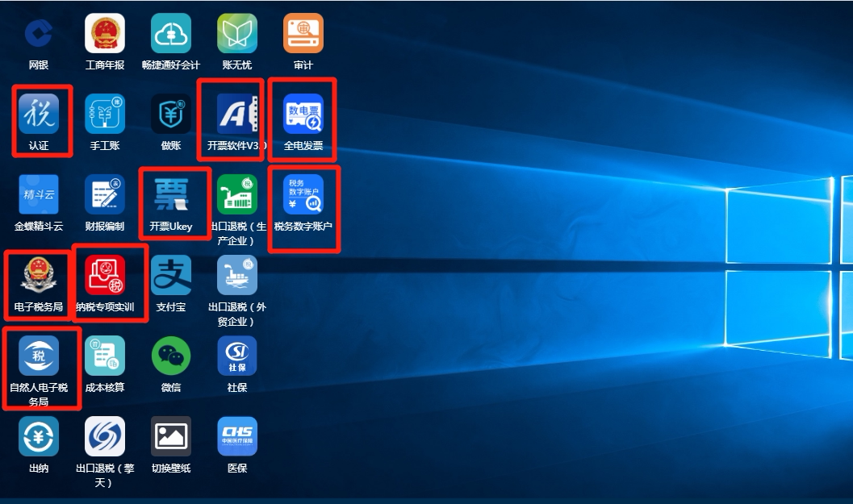Open the 审计 audit icon

pos(303,34)
